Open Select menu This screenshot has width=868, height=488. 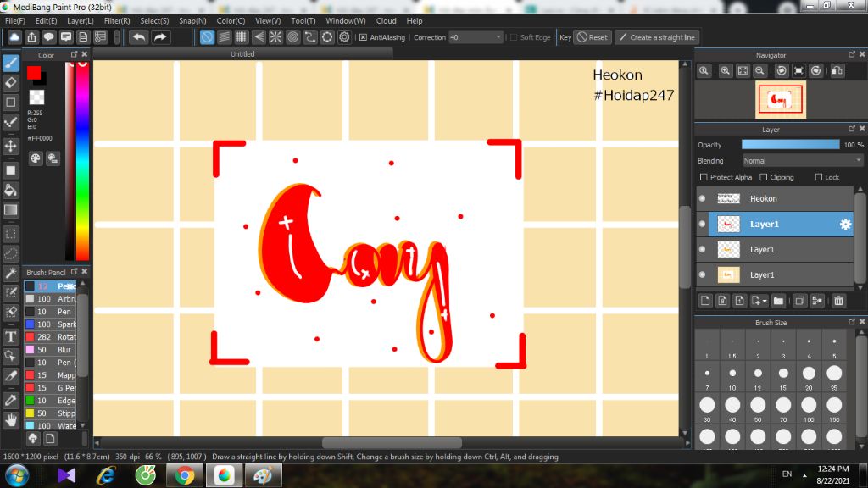(154, 21)
